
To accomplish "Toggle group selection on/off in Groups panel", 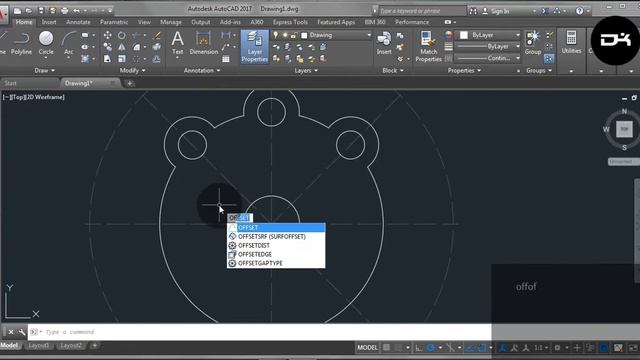I will (x=549, y=59).
